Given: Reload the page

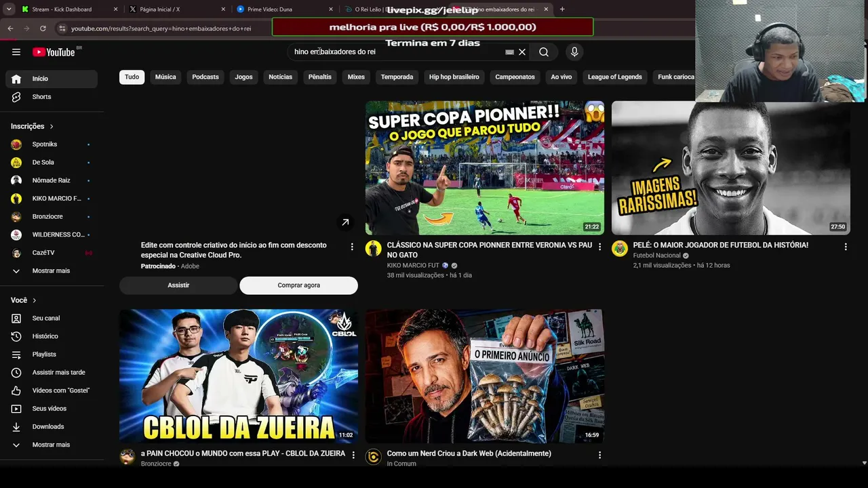Looking at the screenshot, I should [x=43, y=28].
